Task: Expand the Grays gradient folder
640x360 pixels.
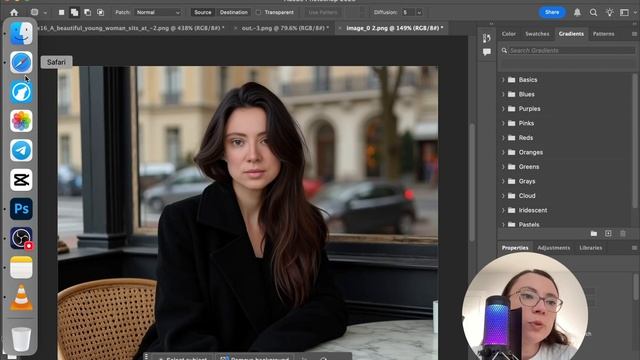Action: (x=503, y=181)
